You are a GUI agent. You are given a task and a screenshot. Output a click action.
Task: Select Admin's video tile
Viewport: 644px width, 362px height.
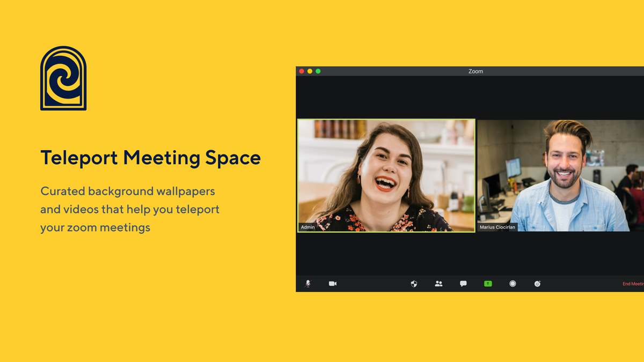click(386, 175)
